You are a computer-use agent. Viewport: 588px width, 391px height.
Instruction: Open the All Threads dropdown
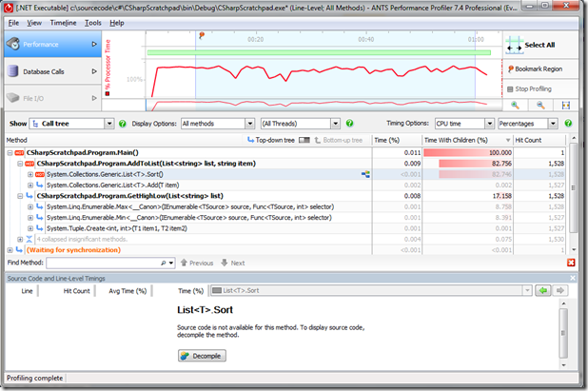(x=336, y=124)
